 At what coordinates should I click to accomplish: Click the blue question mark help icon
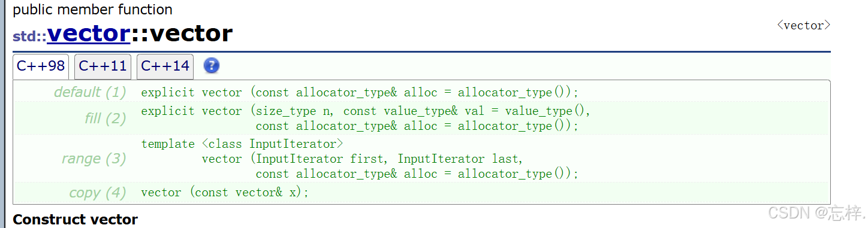(x=212, y=66)
